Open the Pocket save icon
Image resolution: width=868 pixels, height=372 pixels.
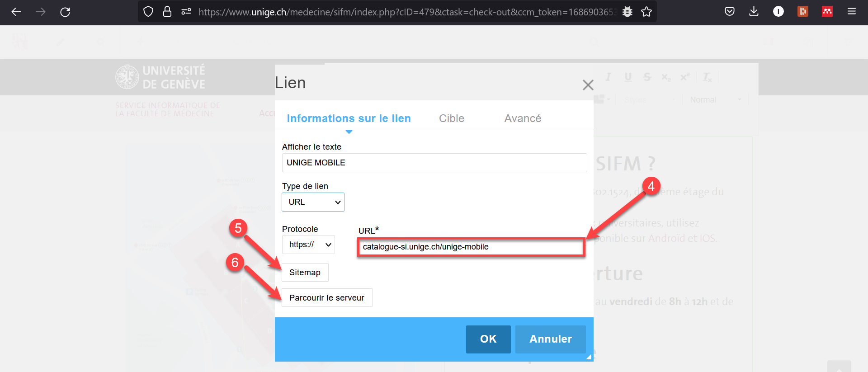tap(729, 12)
